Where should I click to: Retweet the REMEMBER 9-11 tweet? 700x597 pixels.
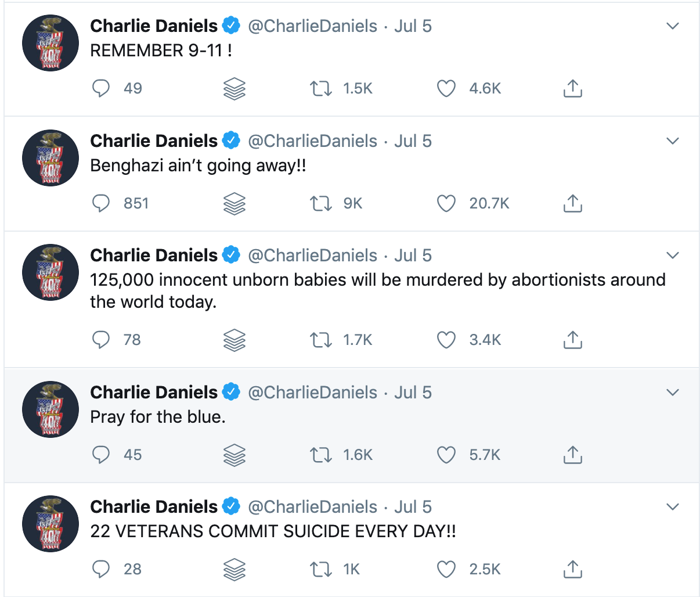coord(320,88)
